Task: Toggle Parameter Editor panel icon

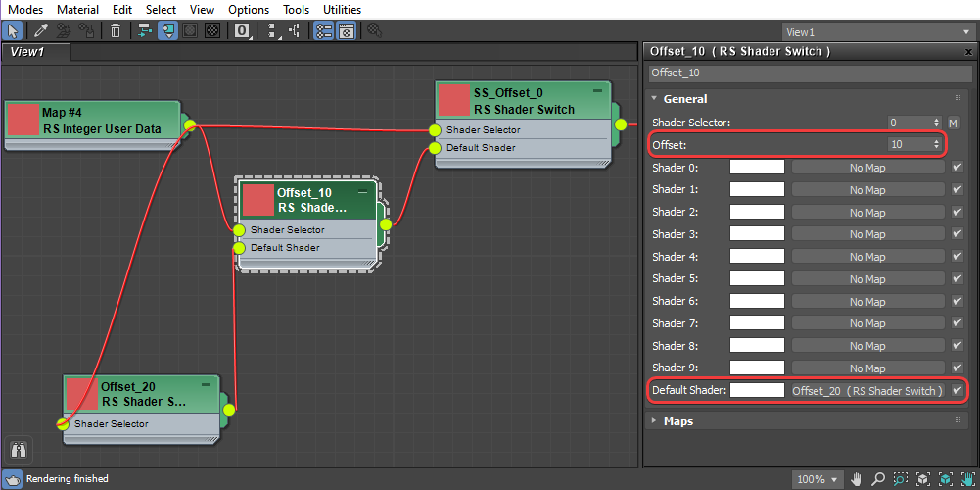Action: 347,30
